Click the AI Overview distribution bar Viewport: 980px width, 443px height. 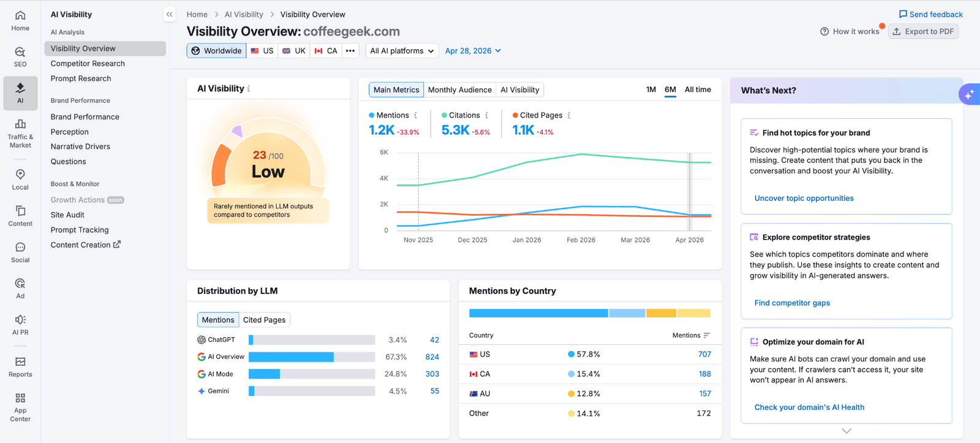[312, 357]
